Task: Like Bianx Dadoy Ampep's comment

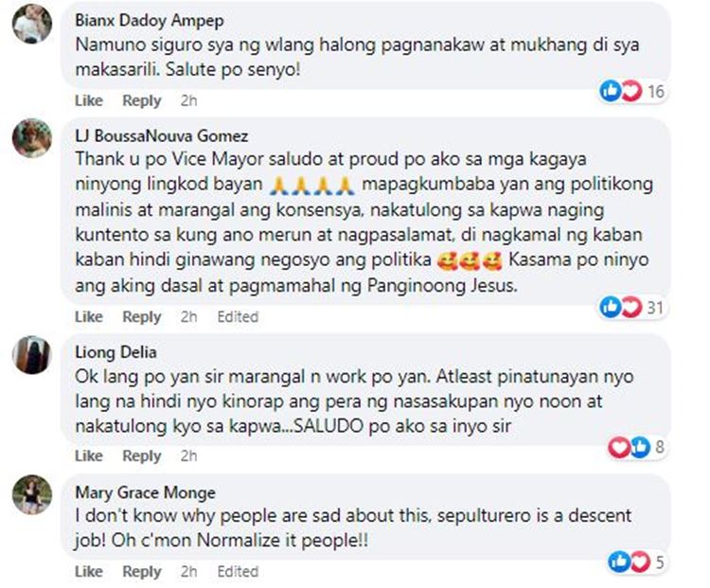Action: 89,100
